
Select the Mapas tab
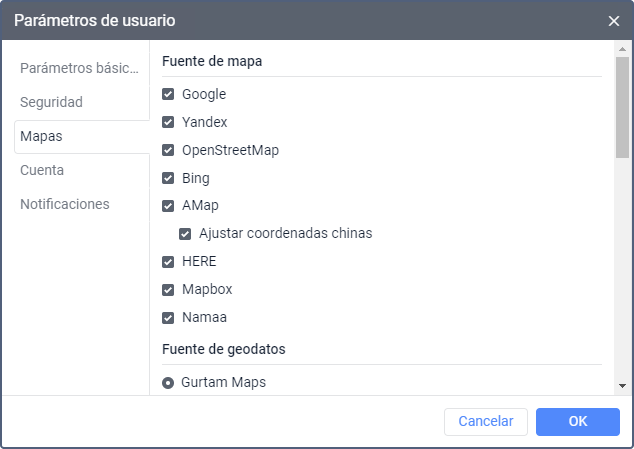click(40, 136)
